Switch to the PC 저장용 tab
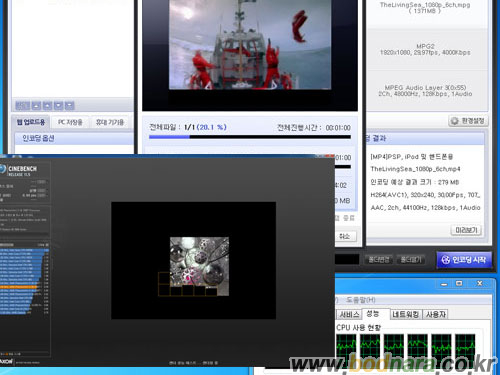The width and height of the screenshot is (500, 375). pyautogui.click(x=70, y=122)
